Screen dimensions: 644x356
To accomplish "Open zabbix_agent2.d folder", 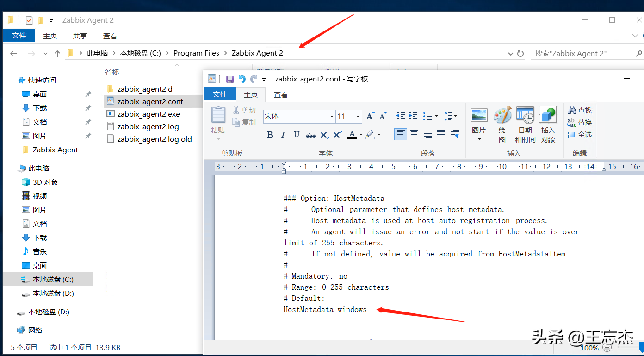I will (x=145, y=89).
